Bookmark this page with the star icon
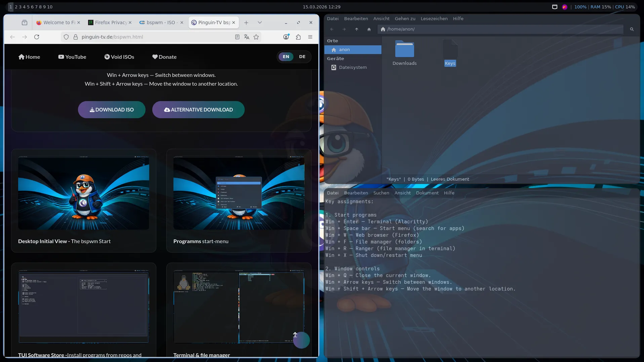 click(x=256, y=37)
